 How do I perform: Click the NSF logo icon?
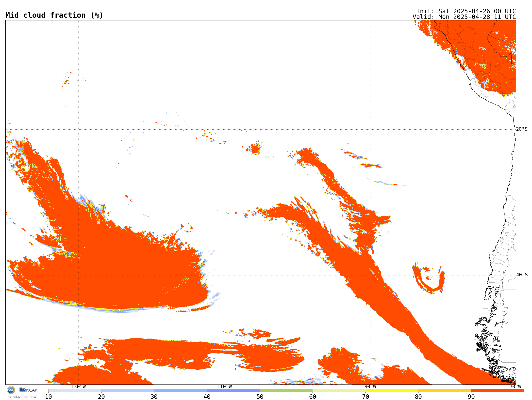pos(11,390)
